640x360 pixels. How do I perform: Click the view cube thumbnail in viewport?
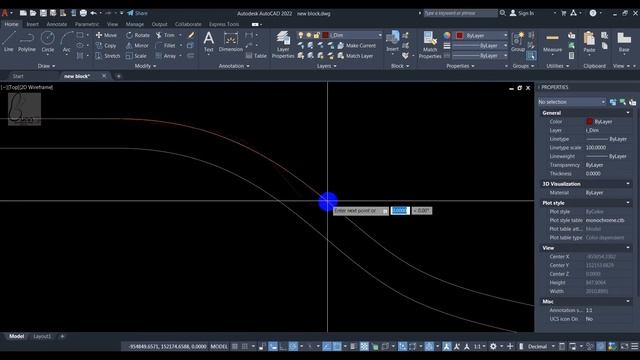point(24,109)
